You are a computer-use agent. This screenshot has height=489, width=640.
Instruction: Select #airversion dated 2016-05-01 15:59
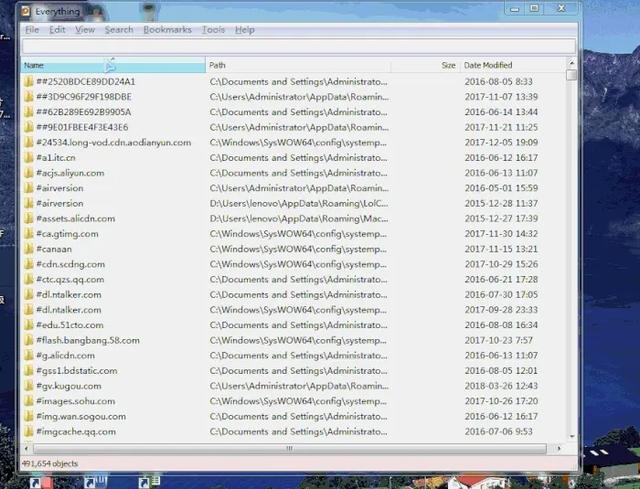pos(60,188)
